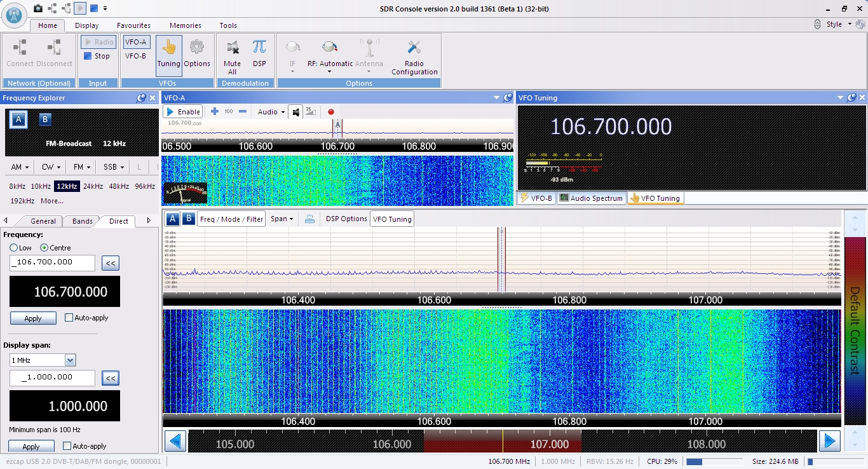Enable Auto-apply checkbox under Display span
This screenshot has width=868, height=469.
coord(67,446)
